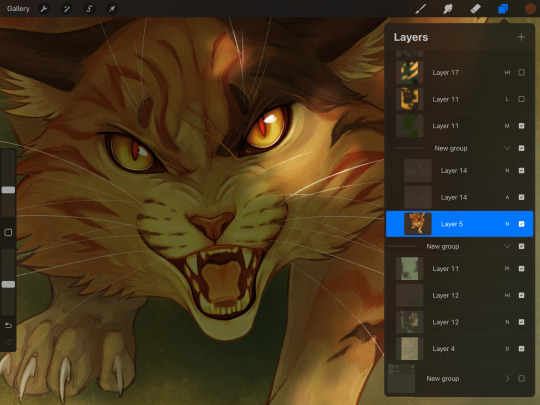Select the Layer 17 name
540x405 pixels.
[x=445, y=72]
